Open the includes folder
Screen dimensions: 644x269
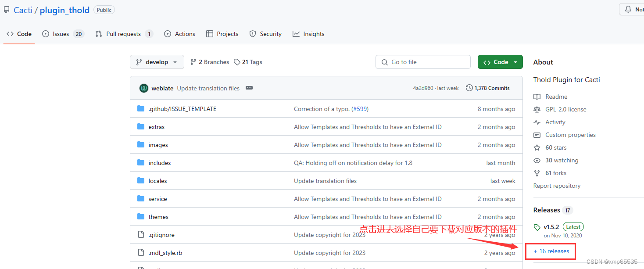tap(160, 163)
